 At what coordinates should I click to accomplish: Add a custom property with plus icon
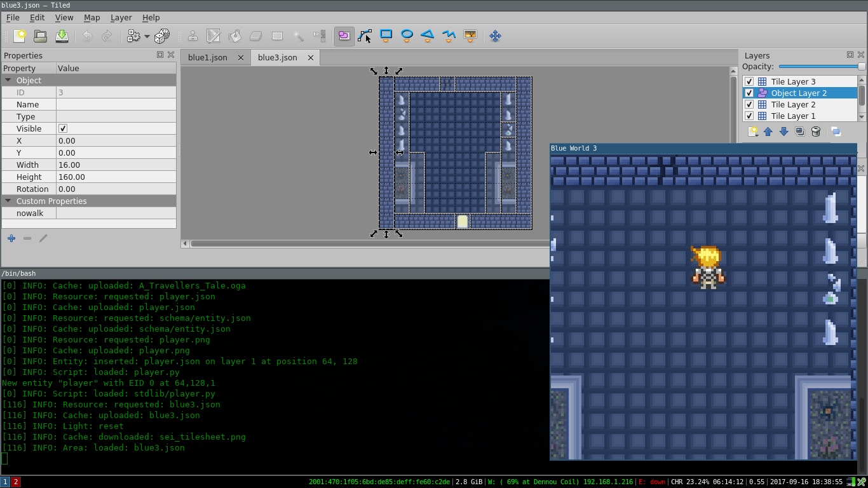coord(11,238)
